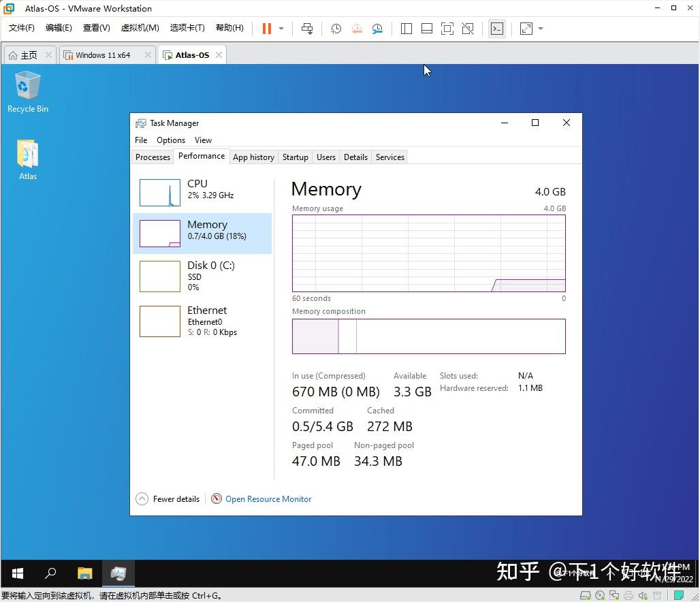700x602 pixels.
Task: Toggle the VMware library sidebar view
Action: (x=407, y=29)
